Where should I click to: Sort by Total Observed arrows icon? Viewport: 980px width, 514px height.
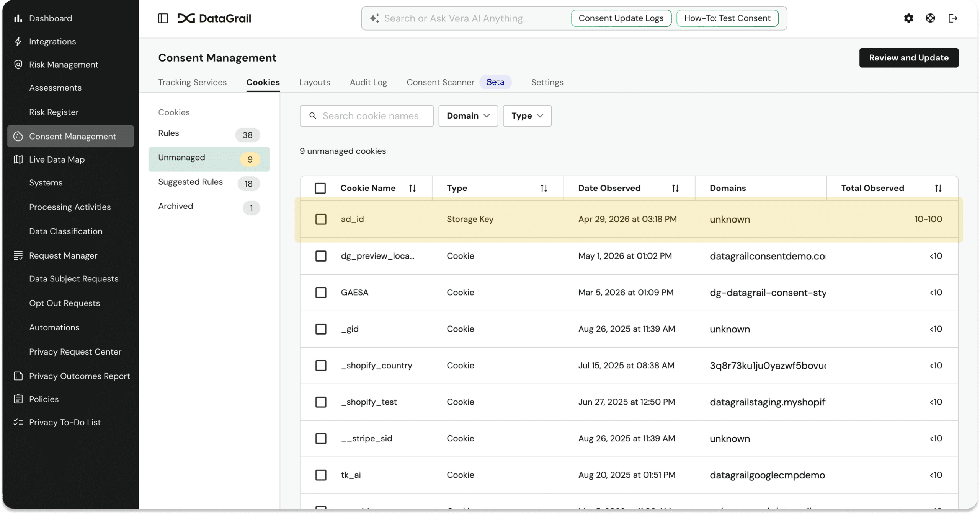coord(938,188)
